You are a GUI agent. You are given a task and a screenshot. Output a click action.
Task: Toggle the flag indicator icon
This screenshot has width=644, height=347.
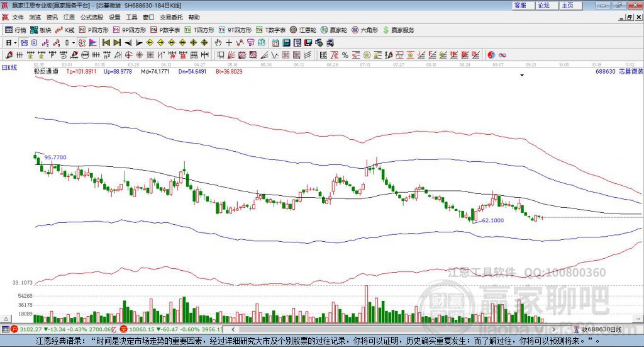point(93,43)
